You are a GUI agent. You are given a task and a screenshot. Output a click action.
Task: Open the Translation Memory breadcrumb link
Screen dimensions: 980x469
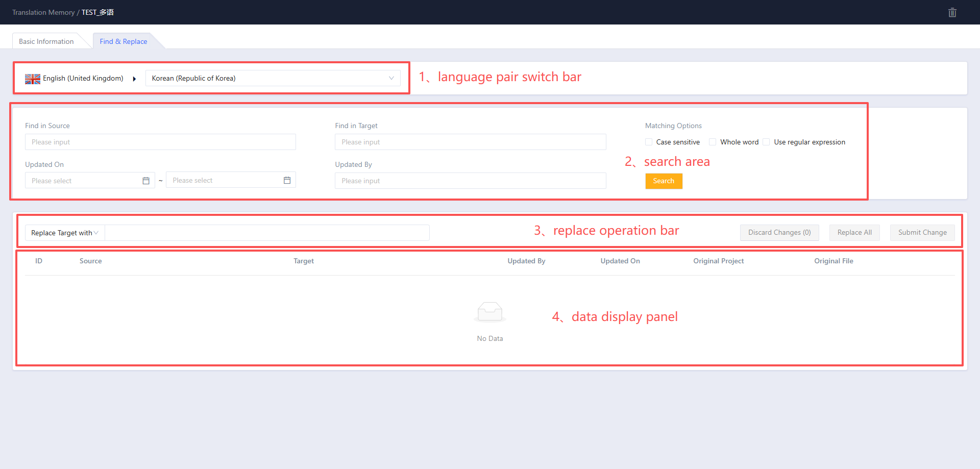pyautogui.click(x=43, y=12)
